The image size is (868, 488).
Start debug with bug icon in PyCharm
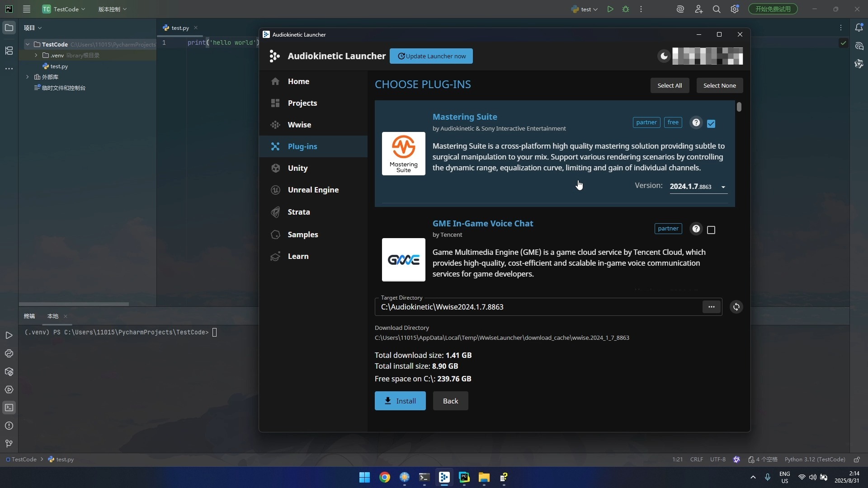coord(626,9)
